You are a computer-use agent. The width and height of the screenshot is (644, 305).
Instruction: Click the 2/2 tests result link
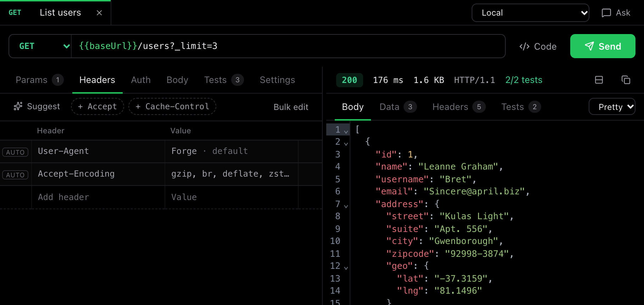point(524,80)
